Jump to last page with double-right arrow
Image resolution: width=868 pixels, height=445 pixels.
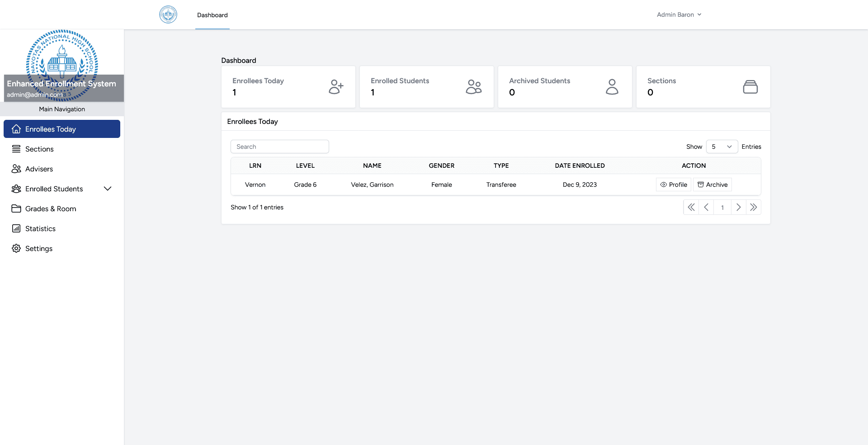pyautogui.click(x=754, y=207)
